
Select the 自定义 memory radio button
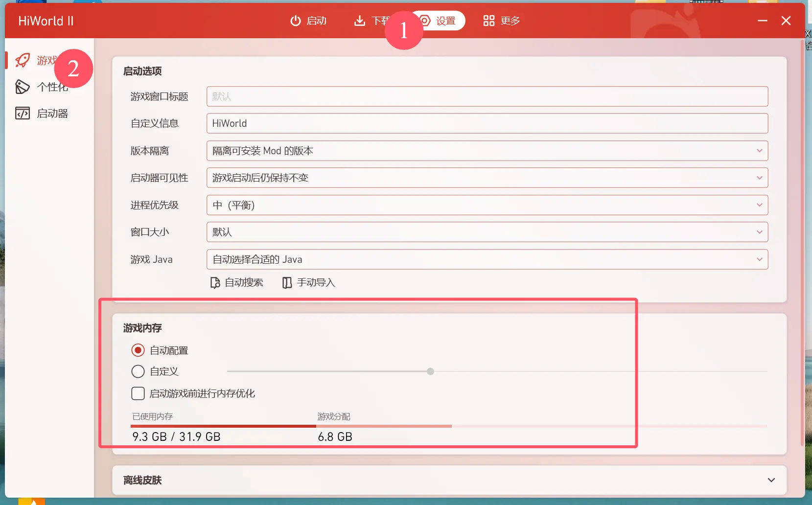click(x=138, y=371)
